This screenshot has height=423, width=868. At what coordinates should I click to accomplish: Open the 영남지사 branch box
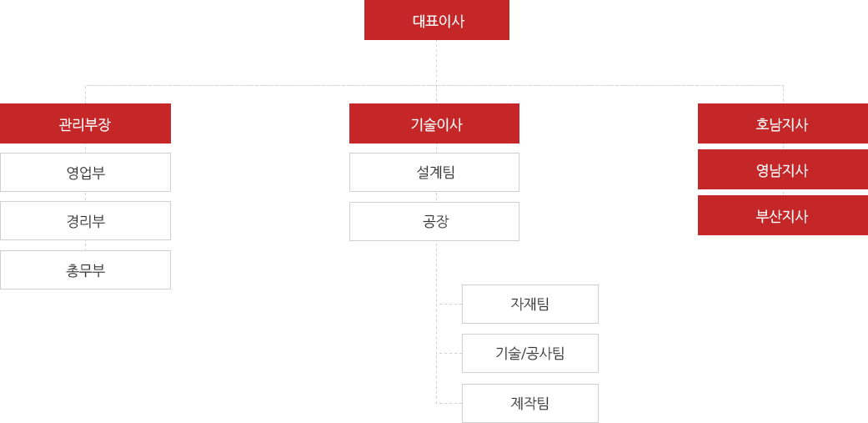(x=783, y=169)
